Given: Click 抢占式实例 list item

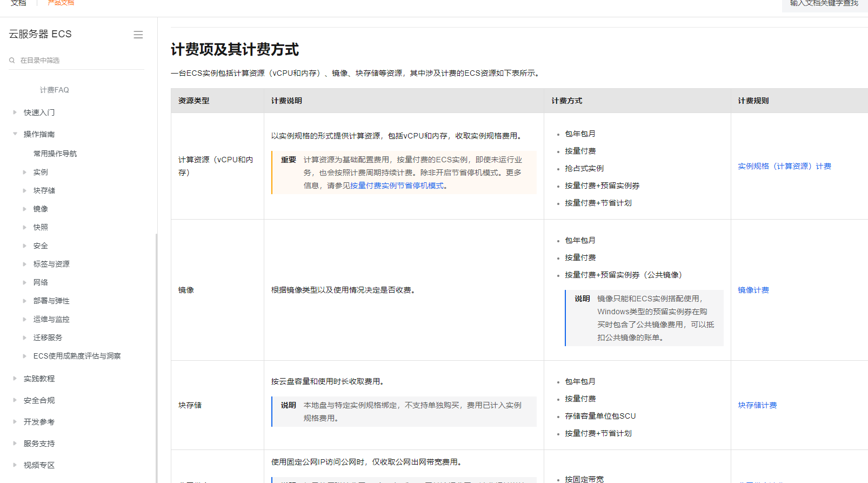Looking at the screenshot, I should tap(584, 168).
